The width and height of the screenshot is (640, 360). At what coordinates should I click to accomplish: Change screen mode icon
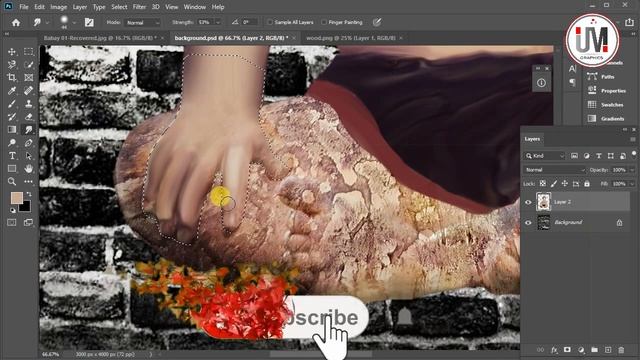29,222
